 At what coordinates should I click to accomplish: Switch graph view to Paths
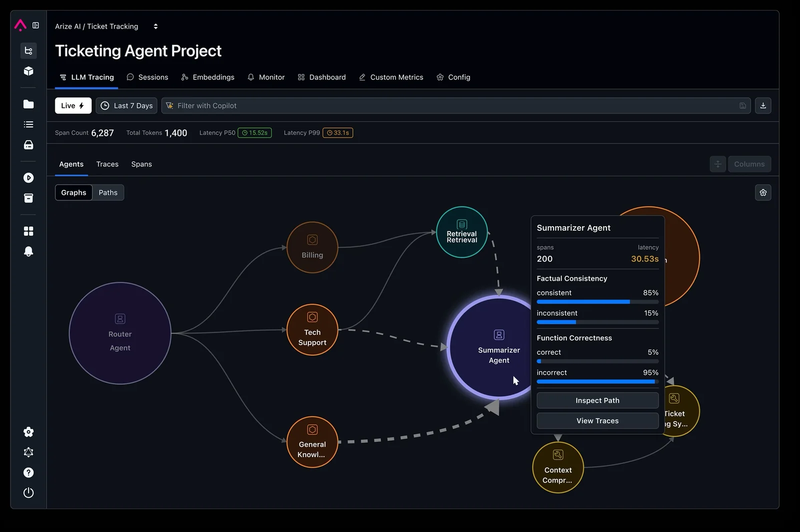[x=108, y=192]
